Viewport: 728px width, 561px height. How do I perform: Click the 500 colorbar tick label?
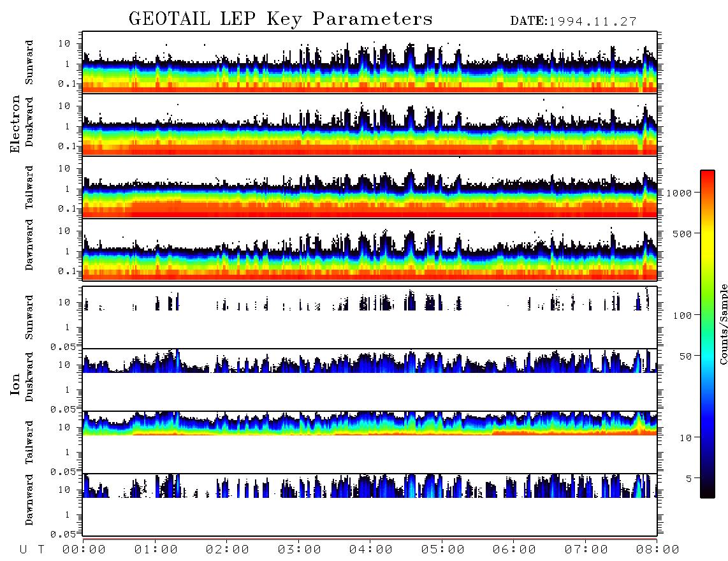[x=683, y=234]
